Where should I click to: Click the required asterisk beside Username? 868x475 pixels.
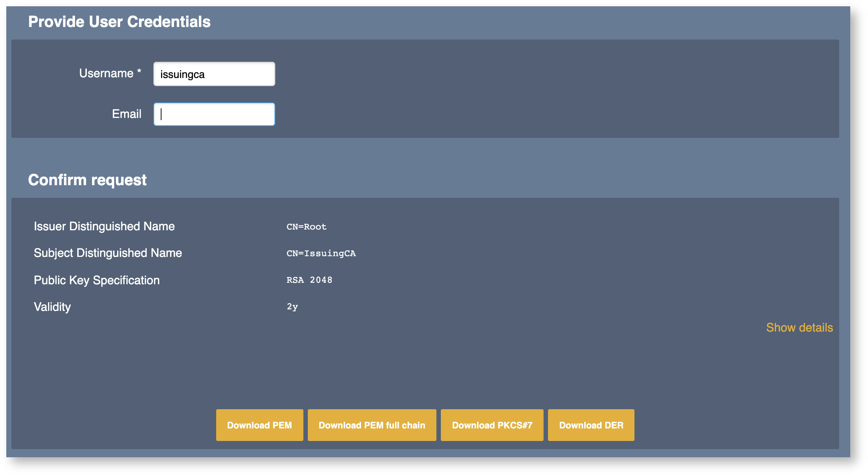click(x=139, y=71)
